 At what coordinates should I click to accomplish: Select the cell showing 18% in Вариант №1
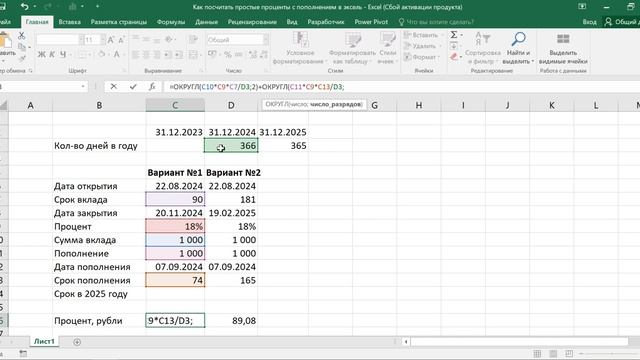click(175, 227)
